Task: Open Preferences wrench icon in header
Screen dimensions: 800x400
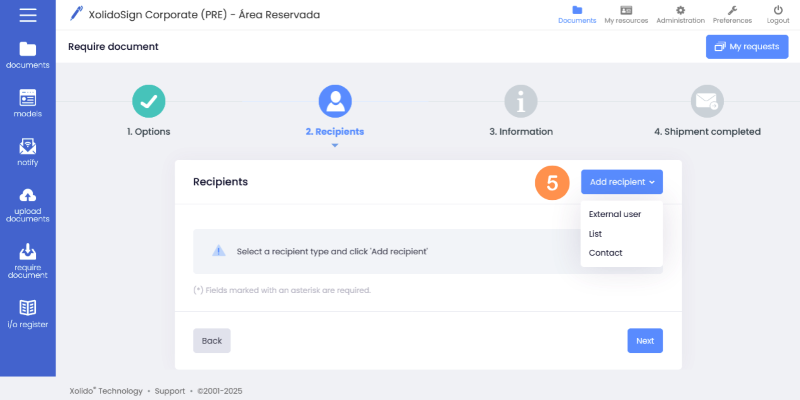Action: (x=732, y=14)
